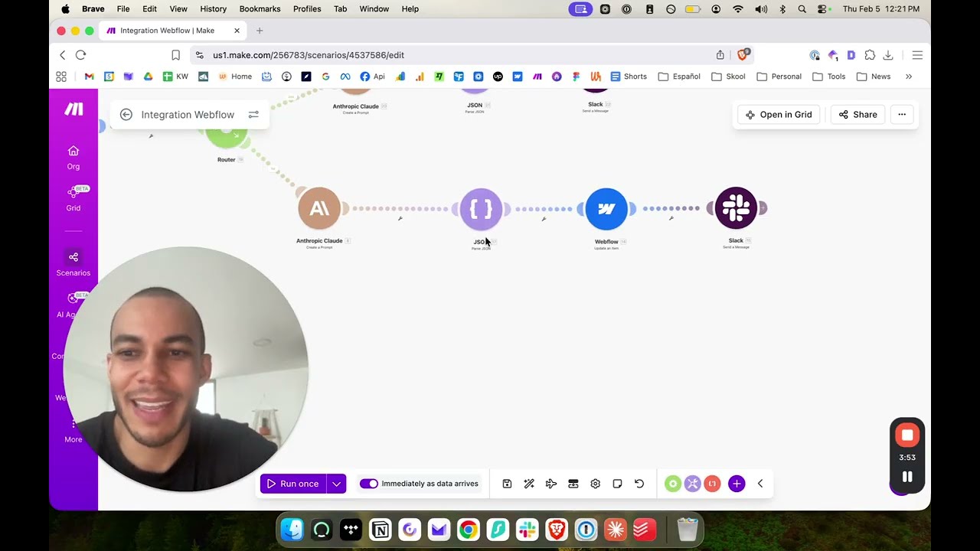Viewport: 980px width, 551px height.
Task: Open the Edit menu
Action: (x=149, y=9)
